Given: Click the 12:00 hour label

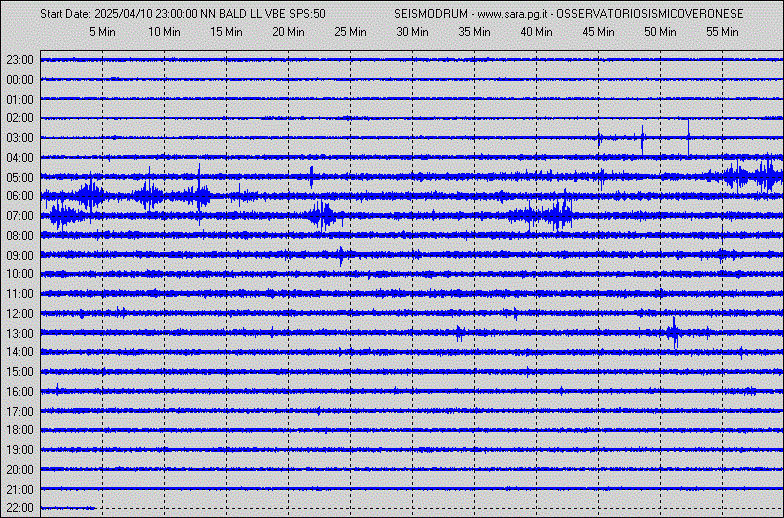Looking at the screenshot, I should click(20, 314).
